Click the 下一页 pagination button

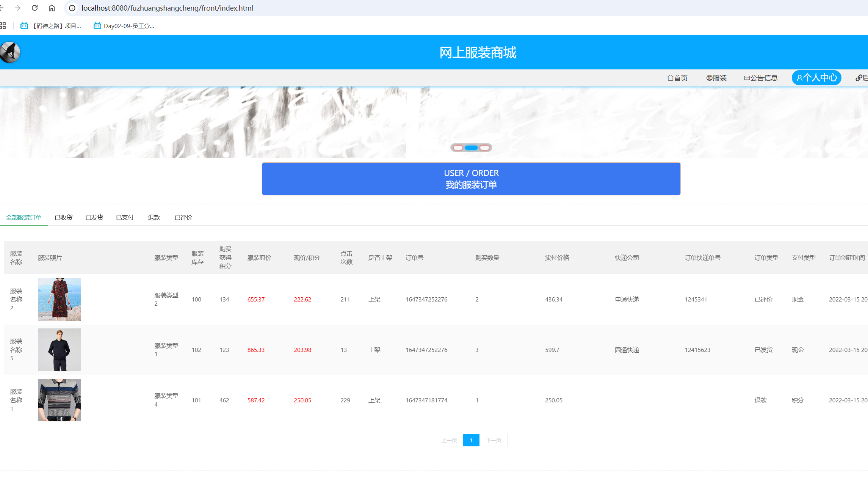(494, 440)
